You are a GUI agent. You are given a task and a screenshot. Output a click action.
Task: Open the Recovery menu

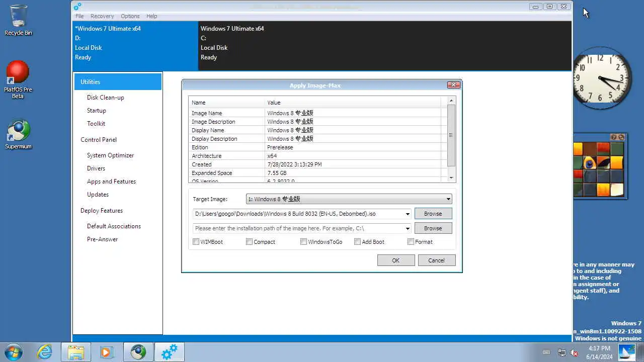coord(102,16)
